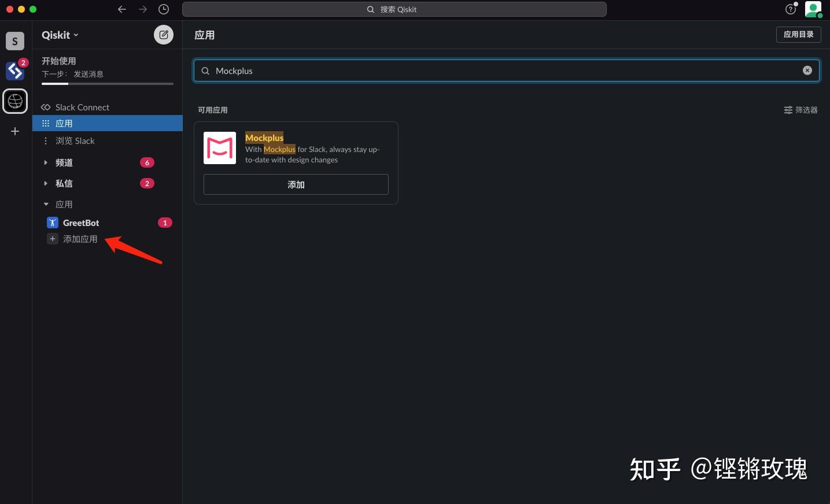
Task: Click the 私信 unread badge 2
Action: coord(147,183)
